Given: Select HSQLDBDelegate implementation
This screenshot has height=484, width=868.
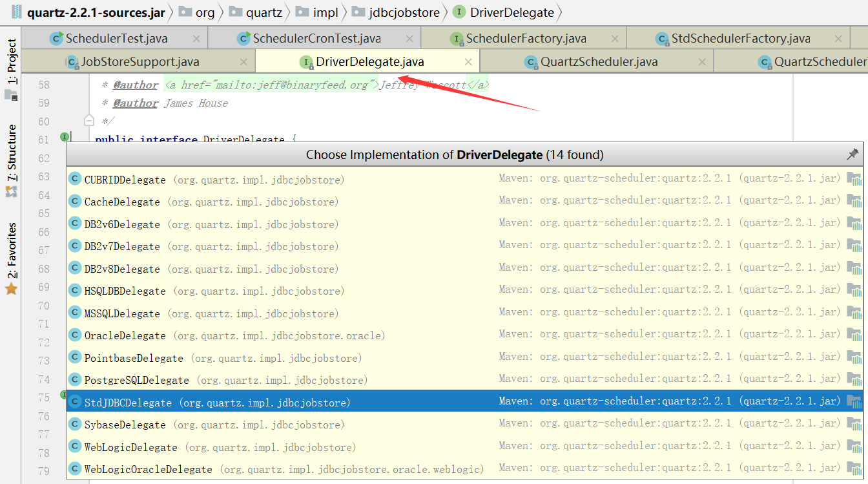Looking at the screenshot, I should [x=464, y=291].
